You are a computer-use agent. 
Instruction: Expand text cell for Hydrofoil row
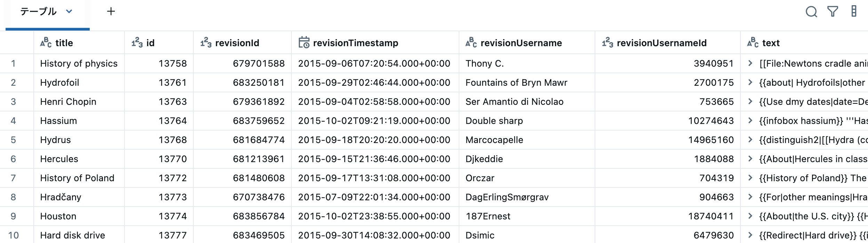click(750, 82)
